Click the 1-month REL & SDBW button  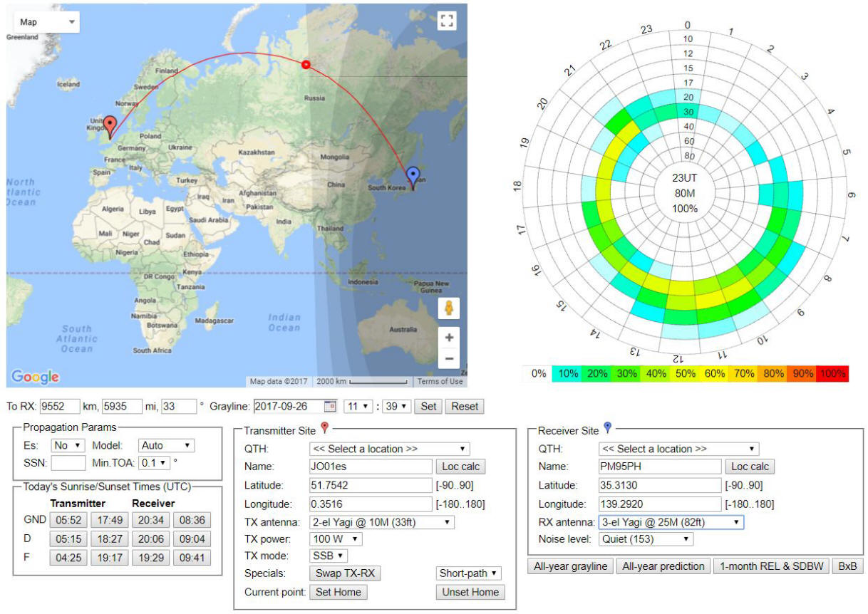(770, 566)
